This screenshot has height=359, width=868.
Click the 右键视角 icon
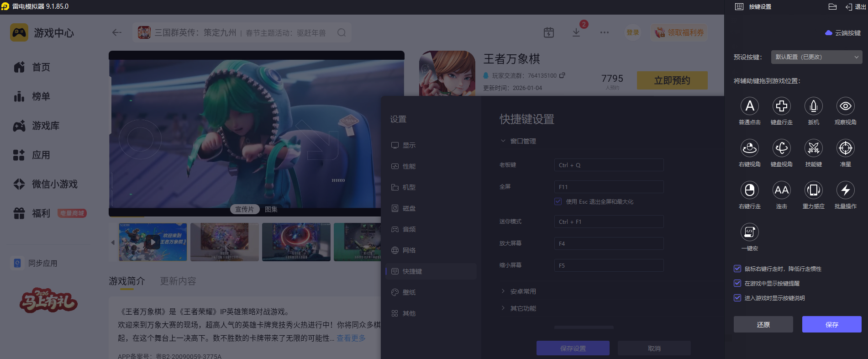pos(749,148)
